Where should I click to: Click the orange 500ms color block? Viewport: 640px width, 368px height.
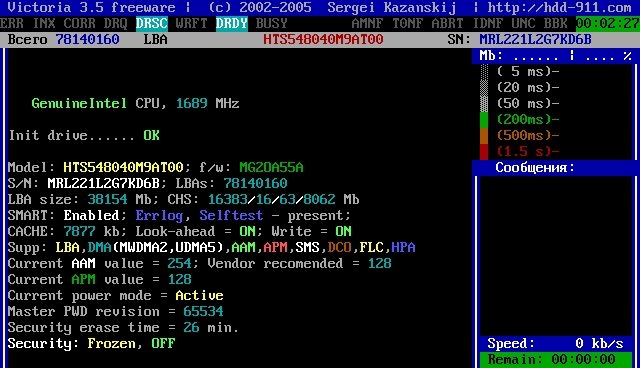click(x=484, y=135)
